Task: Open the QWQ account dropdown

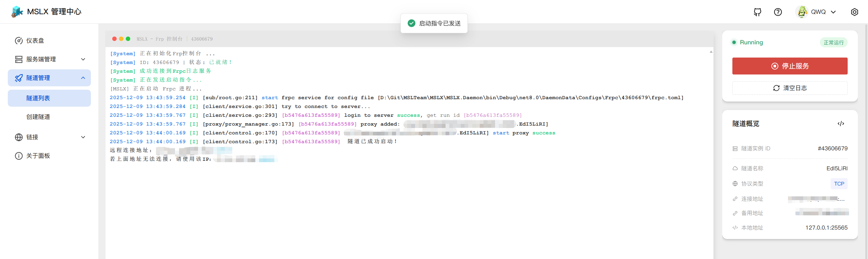Action: pyautogui.click(x=833, y=12)
